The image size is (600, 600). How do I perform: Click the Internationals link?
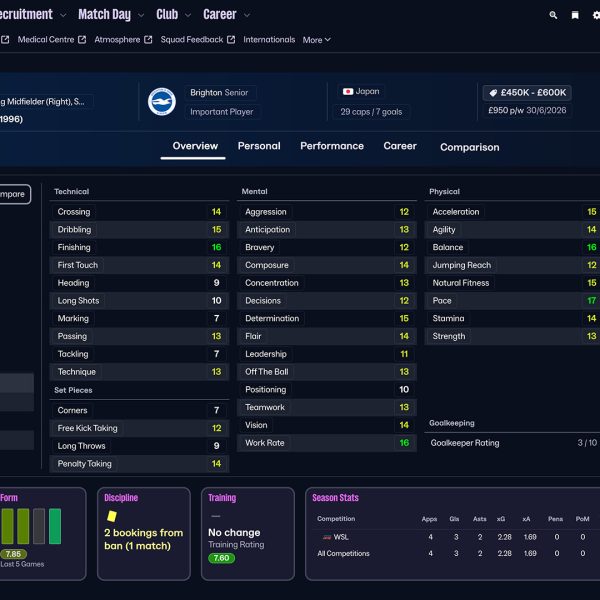pyautogui.click(x=269, y=40)
